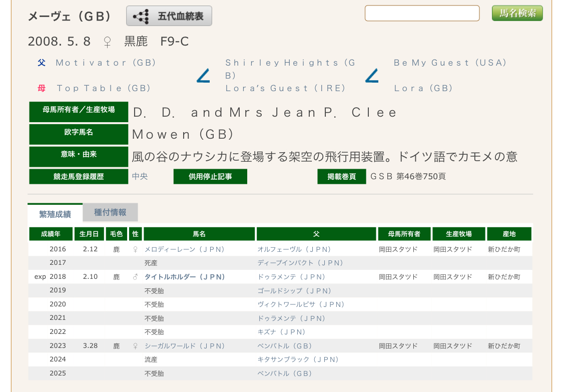The width and height of the screenshot is (563, 392).
Task: Click the horse name search input field
Action: (x=422, y=14)
